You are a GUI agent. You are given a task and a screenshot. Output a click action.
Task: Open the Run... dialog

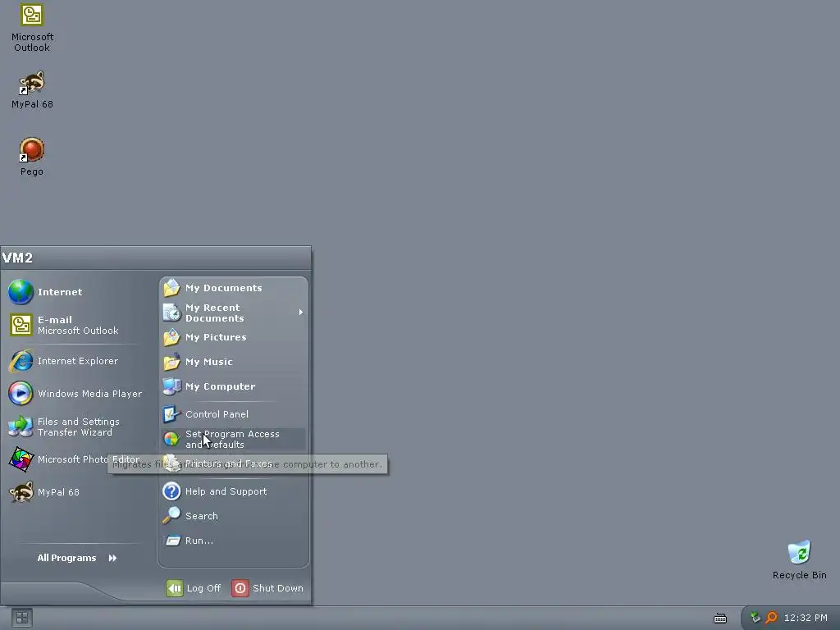(234, 541)
